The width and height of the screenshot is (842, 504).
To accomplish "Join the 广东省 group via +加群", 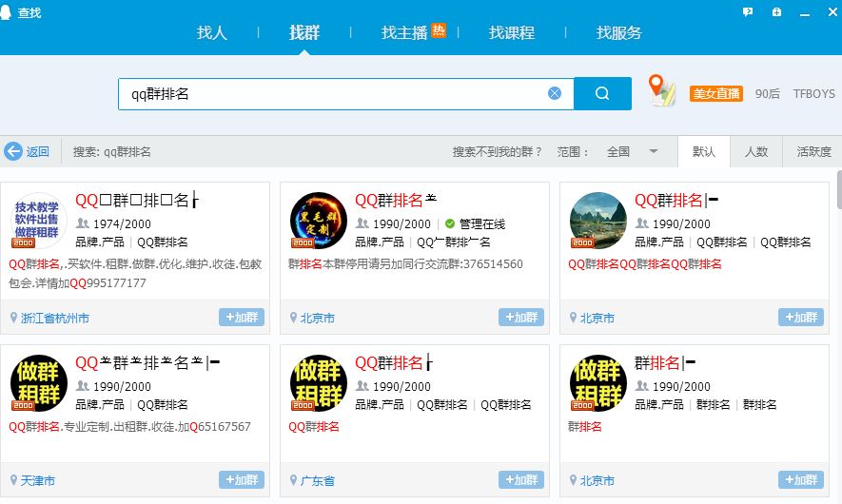I will (521, 480).
